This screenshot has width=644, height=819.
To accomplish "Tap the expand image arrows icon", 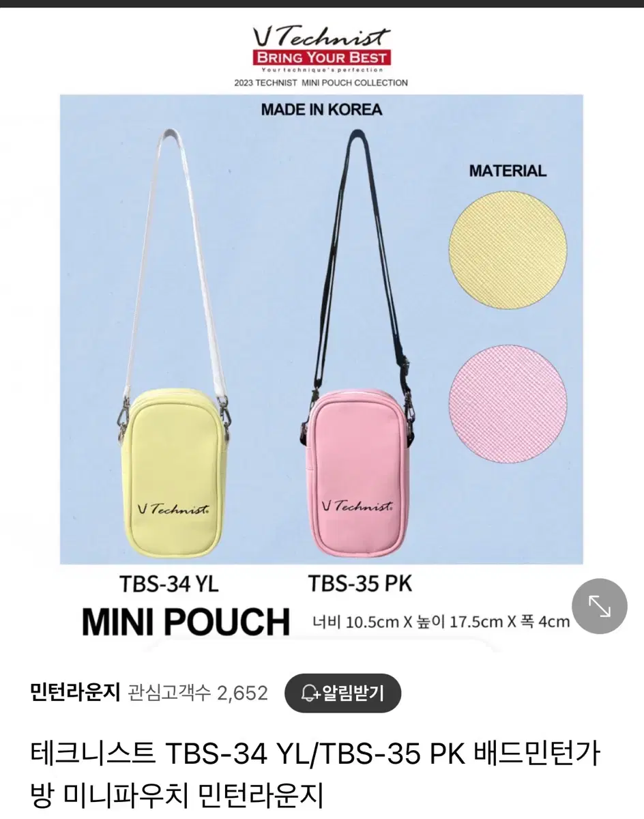I will tap(599, 606).
